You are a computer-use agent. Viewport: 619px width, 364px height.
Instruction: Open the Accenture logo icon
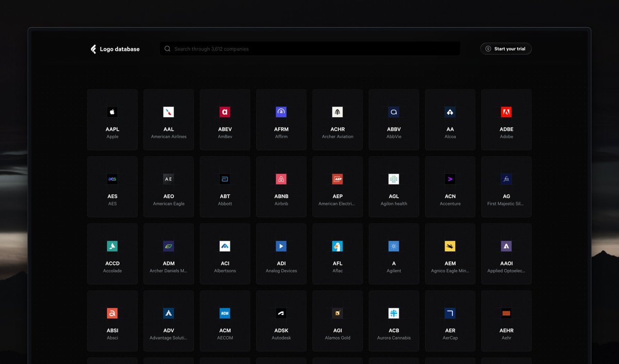(x=450, y=179)
